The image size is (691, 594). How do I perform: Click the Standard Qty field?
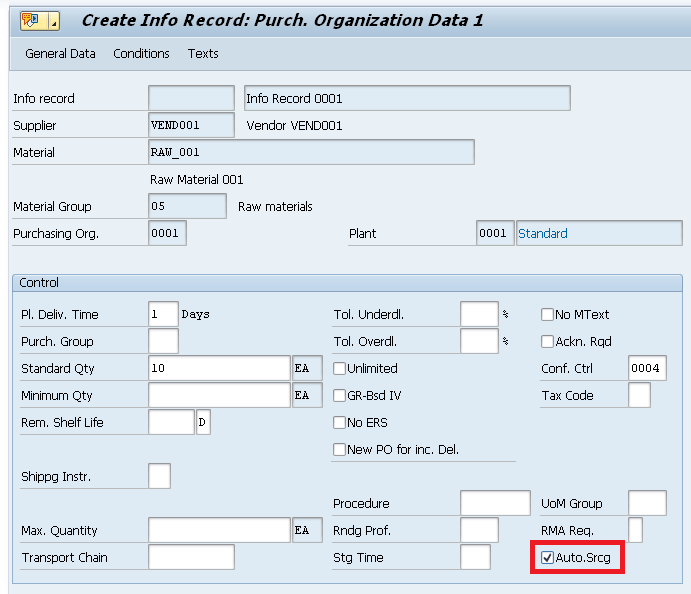219,368
